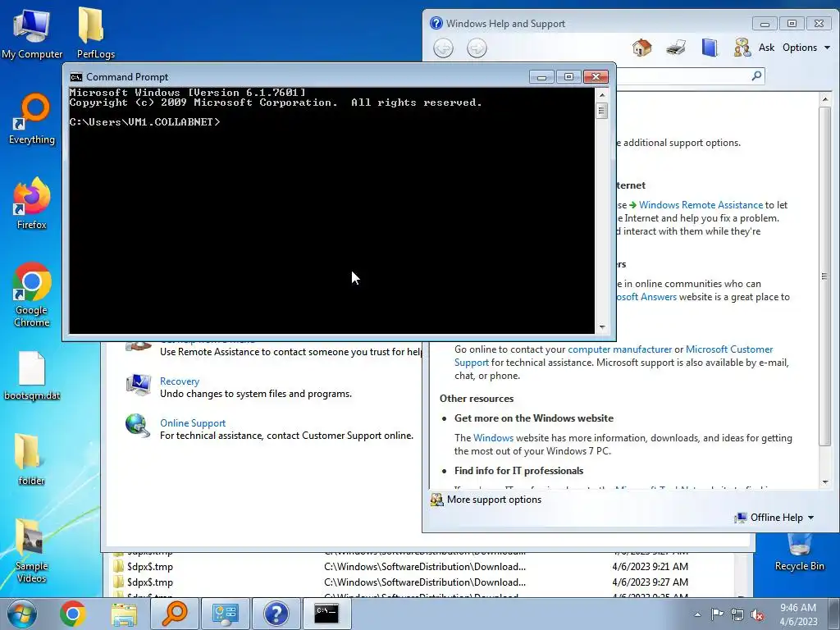Image resolution: width=840 pixels, height=630 pixels.
Task: Open the Recycle Bin
Action: (799, 552)
